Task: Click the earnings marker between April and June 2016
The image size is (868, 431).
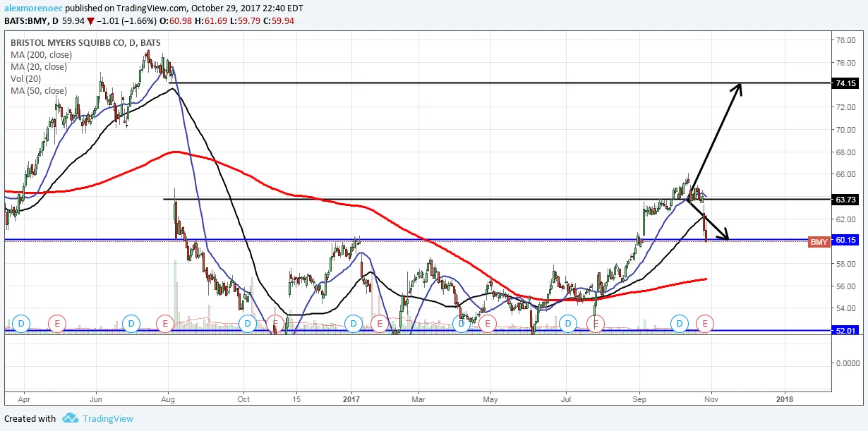Action: click(x=57, y=324)
